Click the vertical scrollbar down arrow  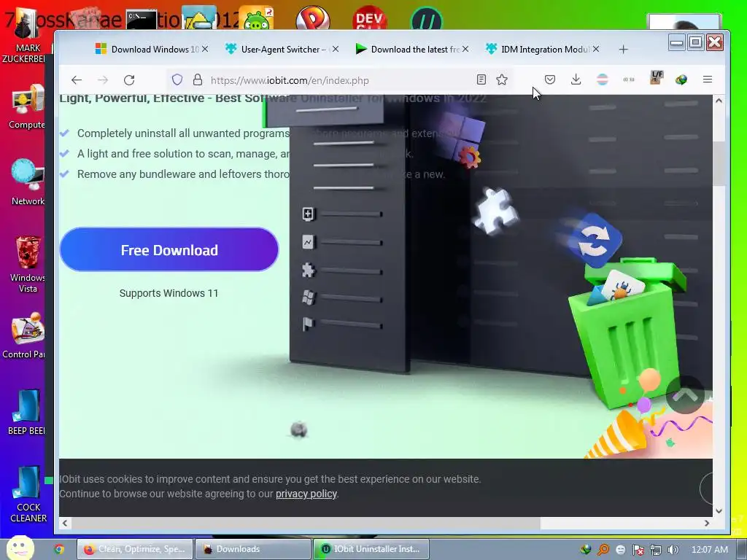[x=719, y=511]
